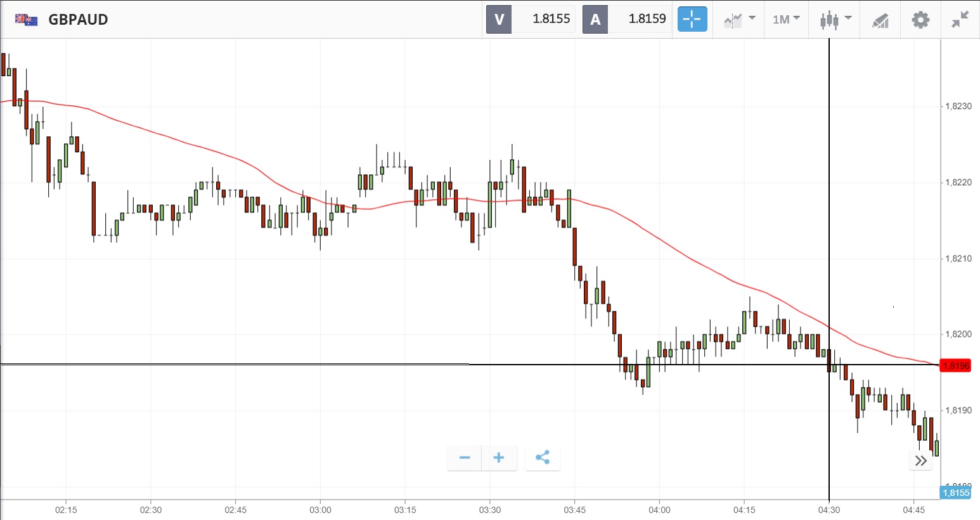Screen dimensions: 980x520
Task: Click the 1,8220 price axis label
Action: click(x=958, y=183)
